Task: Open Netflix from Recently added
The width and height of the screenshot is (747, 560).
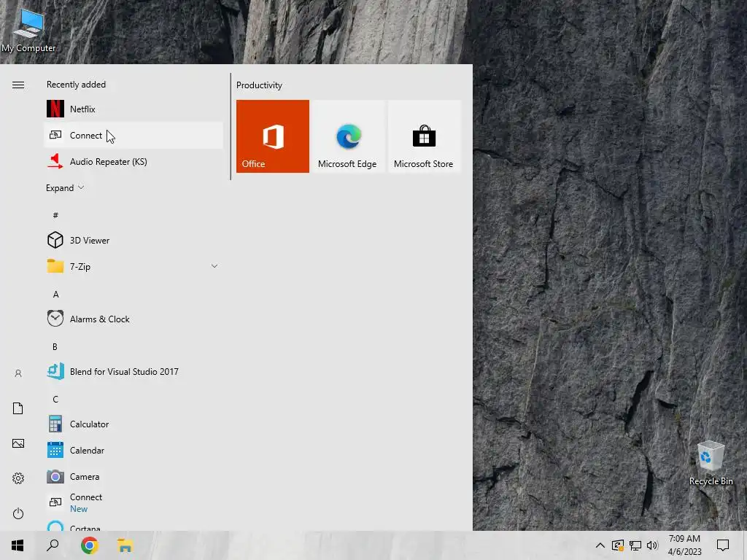Action: pos(133,109)
